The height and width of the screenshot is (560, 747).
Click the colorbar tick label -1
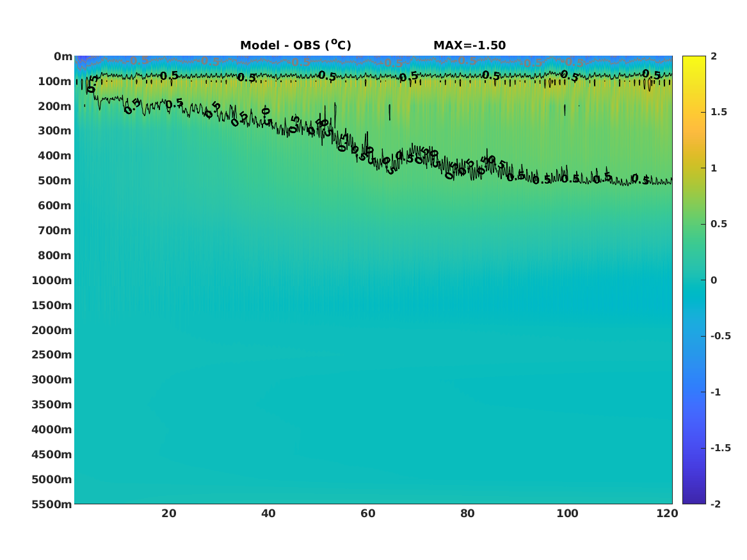click(x=716, y=392)
